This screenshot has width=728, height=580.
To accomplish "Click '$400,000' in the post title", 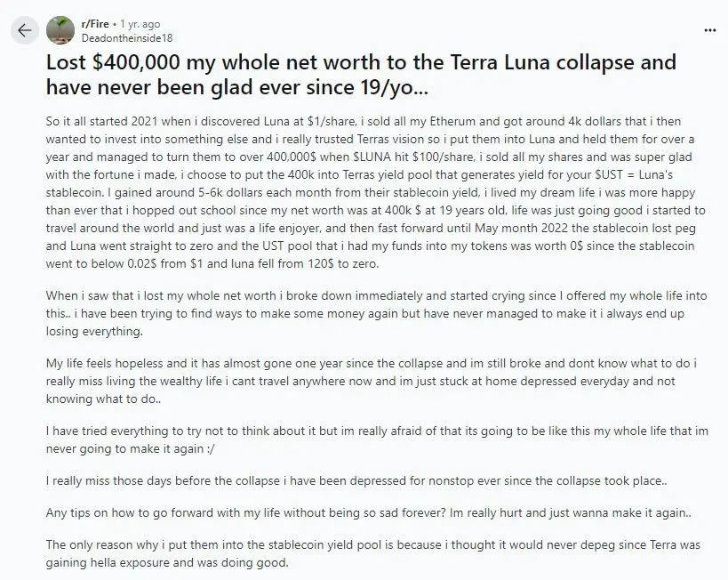I will (136, 63).
